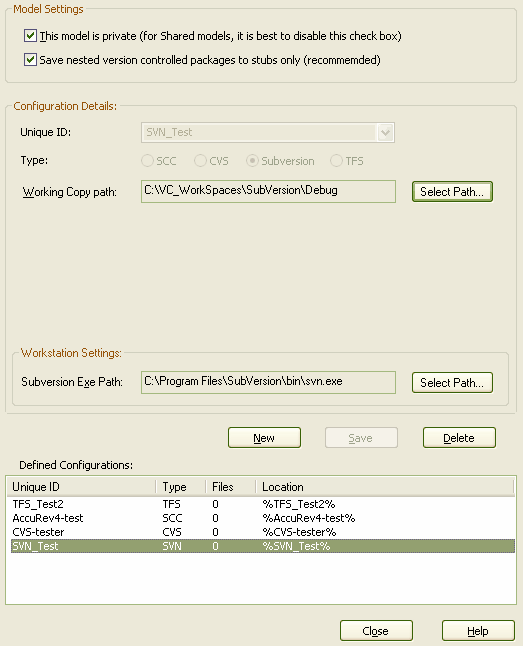Screen dimensions: 523x646
Task: Select the SCC type radio button
Action: click(147, 161)
